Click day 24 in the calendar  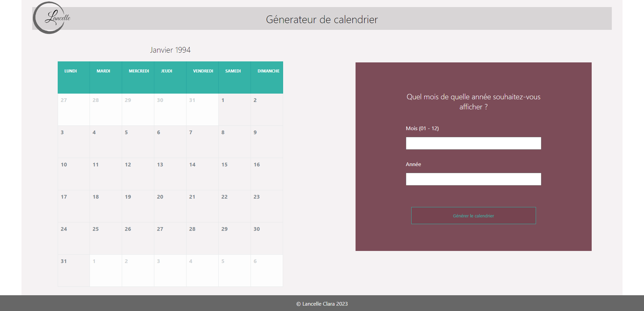pos(73,239)
